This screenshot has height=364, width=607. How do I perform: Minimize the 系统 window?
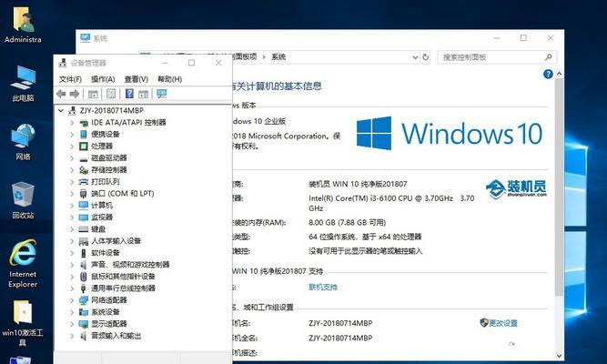click(x=497, y=38)
